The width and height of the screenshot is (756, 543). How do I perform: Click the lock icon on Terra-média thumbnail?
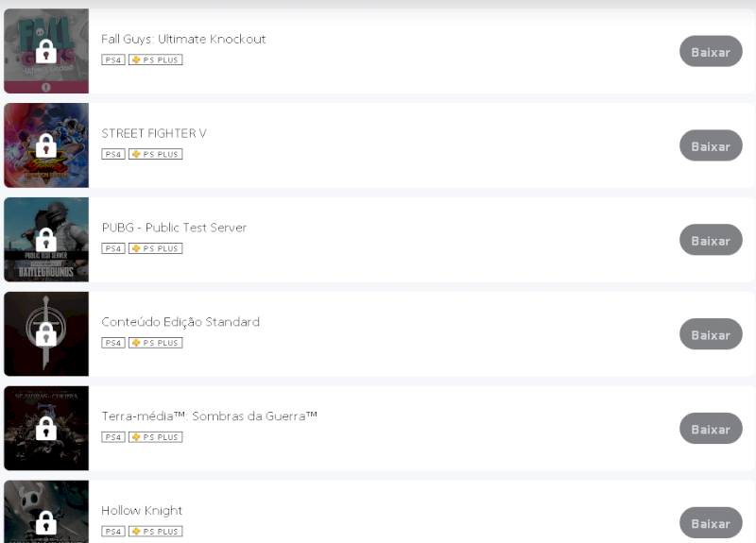(45, 429)
